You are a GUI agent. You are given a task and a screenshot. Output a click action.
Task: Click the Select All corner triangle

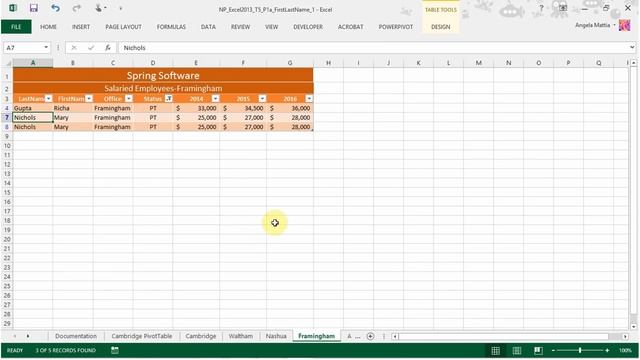(x=7, y=63)
